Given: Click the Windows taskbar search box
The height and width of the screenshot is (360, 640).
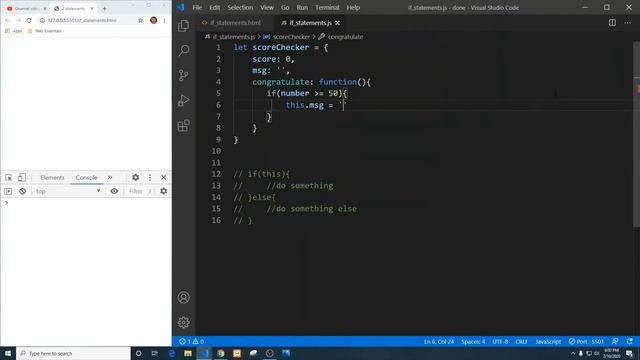Looking at the screenshot, I should point(73,353).
